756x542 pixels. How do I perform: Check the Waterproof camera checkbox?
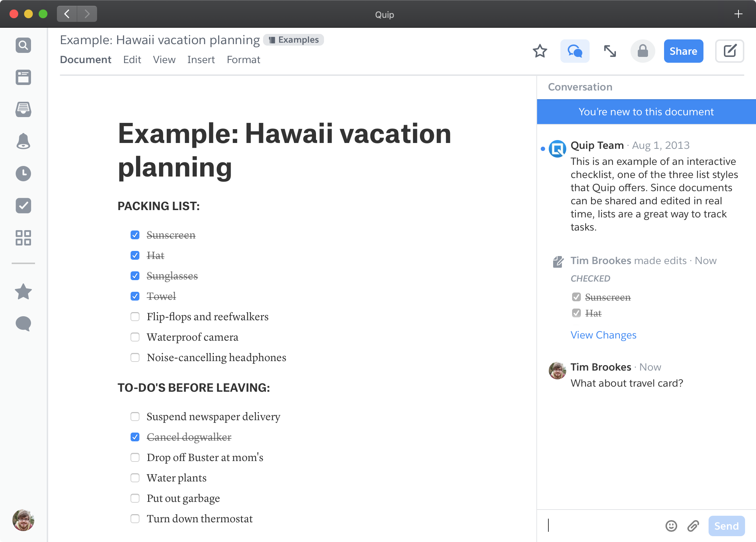(135, 337)
